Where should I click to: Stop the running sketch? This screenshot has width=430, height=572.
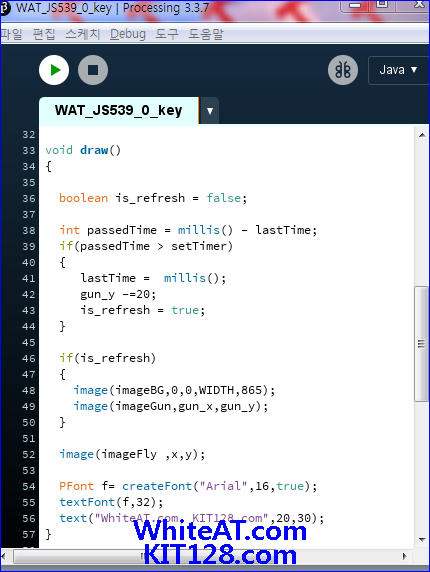pos(93,70)
